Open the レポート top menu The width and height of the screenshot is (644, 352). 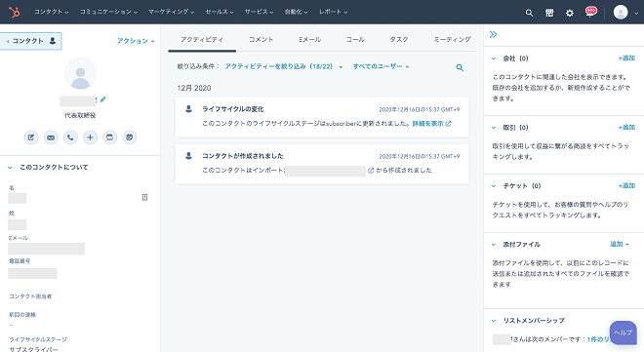333,12
